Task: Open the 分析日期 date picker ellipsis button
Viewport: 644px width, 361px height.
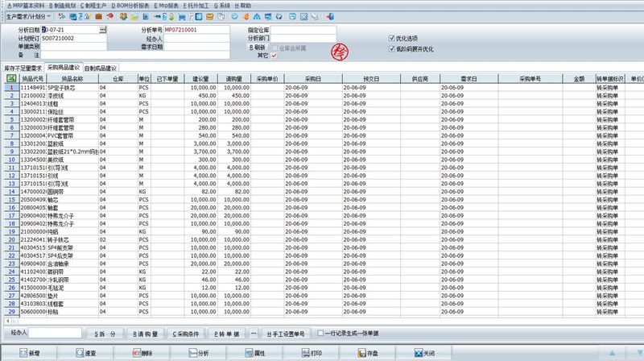Action: 102,30
